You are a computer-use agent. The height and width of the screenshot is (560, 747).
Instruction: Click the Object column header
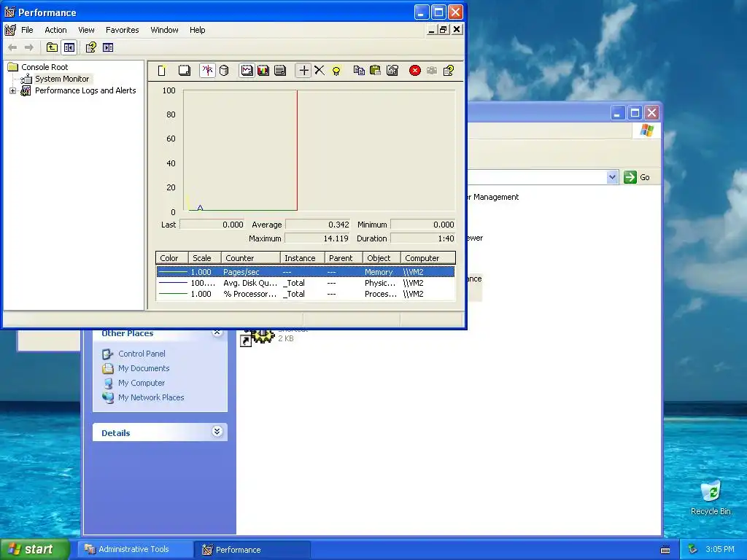pyautogui.click(x=382, y=258)
